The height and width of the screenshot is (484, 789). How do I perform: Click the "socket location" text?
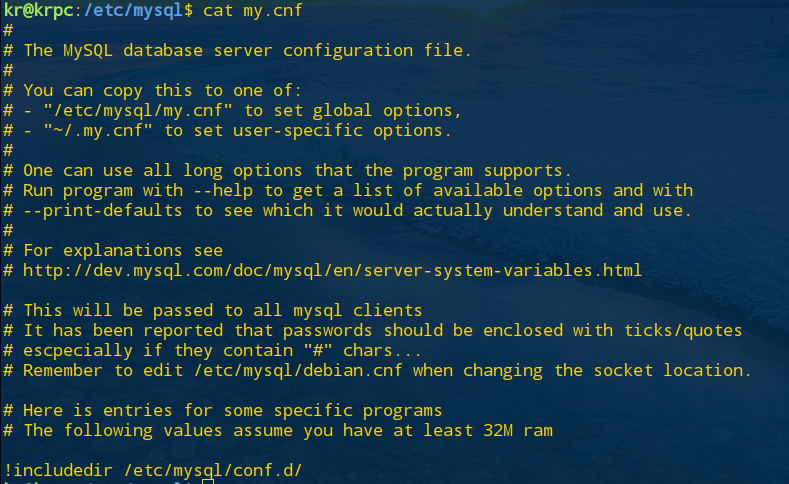click(x=673, y=371)
